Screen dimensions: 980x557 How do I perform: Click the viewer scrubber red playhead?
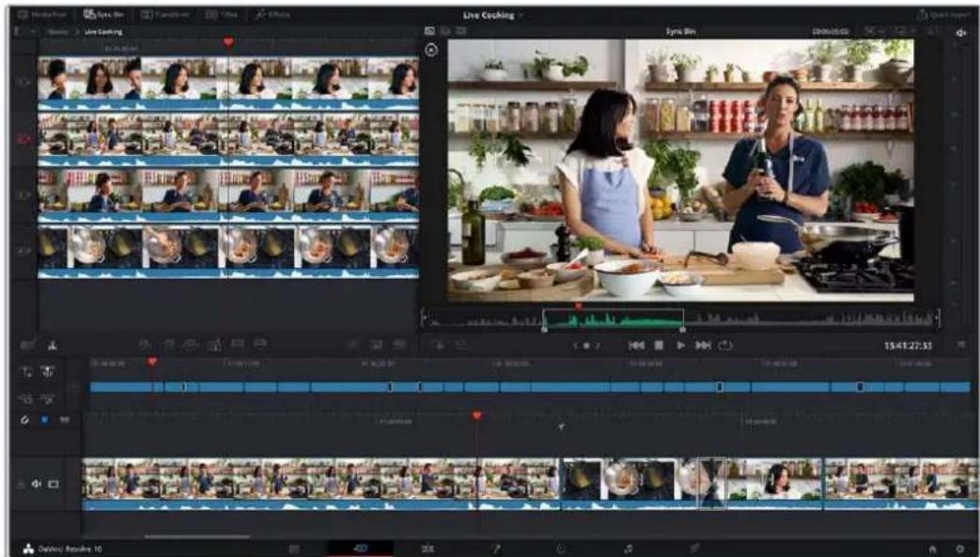tap(579, 306)
